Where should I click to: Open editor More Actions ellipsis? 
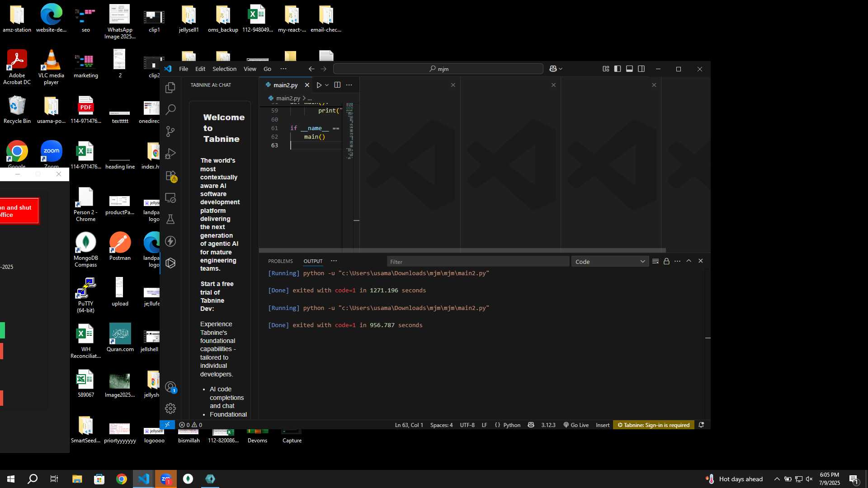coord(349,85)
